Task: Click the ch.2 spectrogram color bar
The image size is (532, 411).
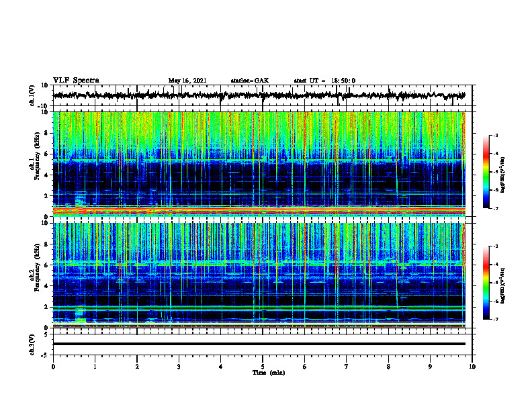Action: (486, 283)
